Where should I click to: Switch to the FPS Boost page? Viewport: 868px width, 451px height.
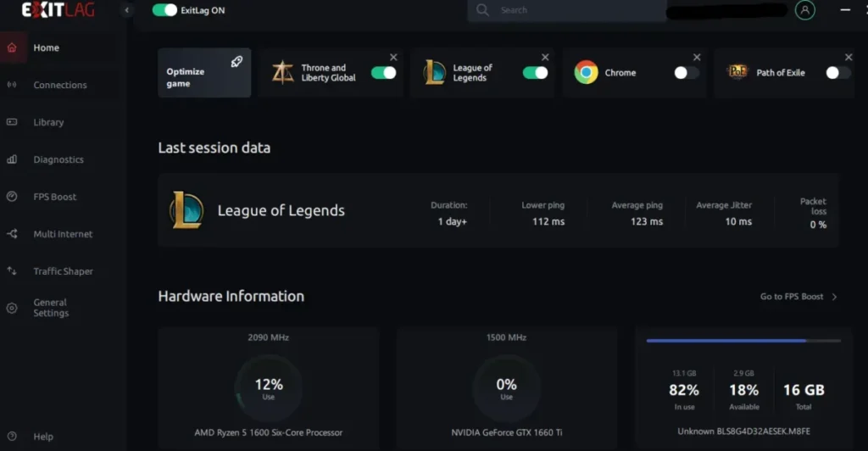(55, 197)
